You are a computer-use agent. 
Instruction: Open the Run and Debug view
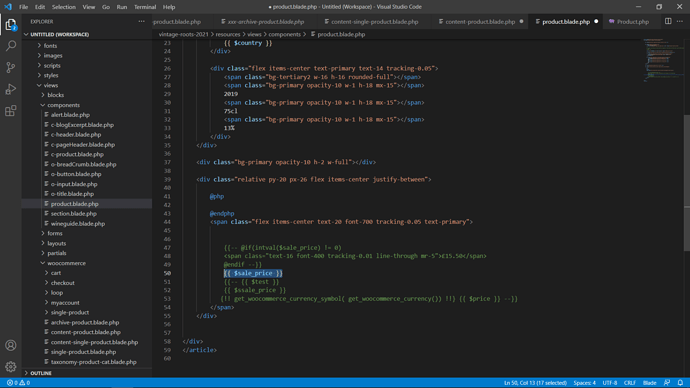pos(11,89)
